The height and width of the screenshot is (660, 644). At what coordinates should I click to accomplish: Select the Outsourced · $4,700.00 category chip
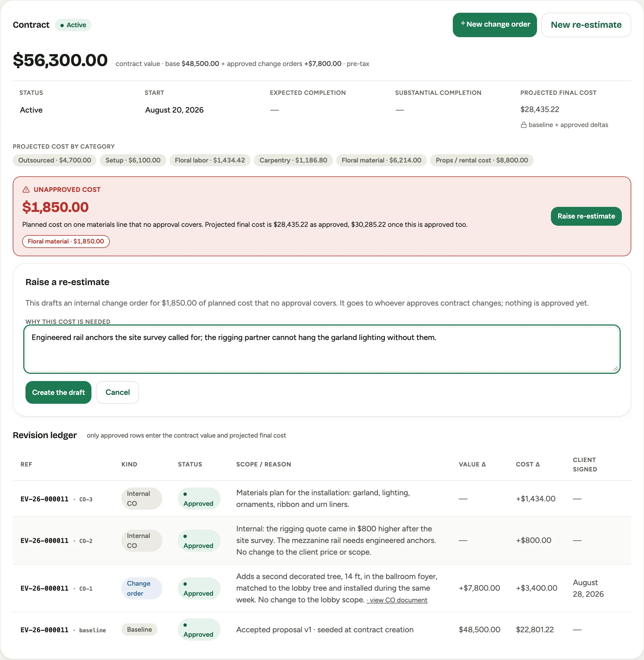click(55, 160)
